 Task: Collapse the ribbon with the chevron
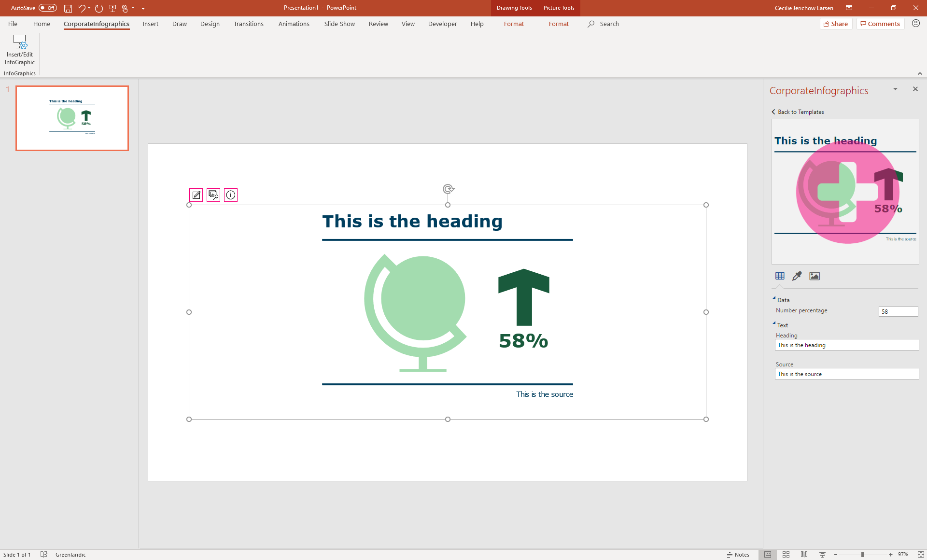tap(920, 73)
